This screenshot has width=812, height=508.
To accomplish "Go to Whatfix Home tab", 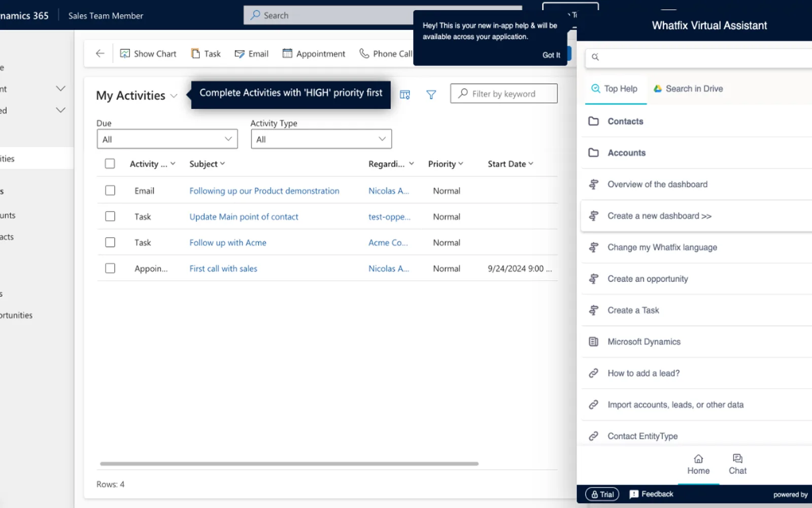I will click(x=698, y=465).
